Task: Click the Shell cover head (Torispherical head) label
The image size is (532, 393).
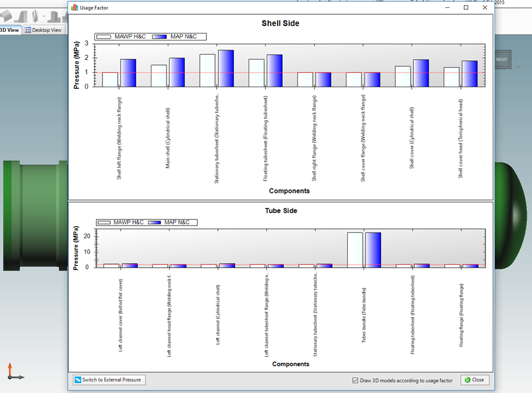Action: coord(460,138)
